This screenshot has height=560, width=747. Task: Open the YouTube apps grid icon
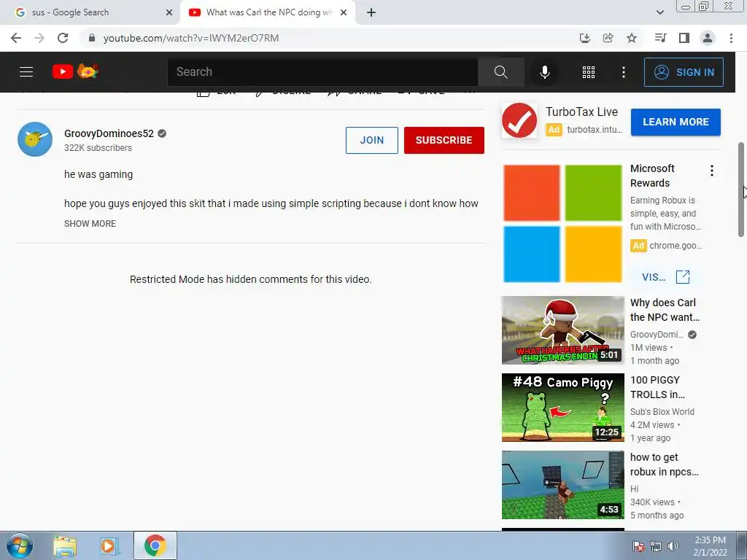point(589,72)
